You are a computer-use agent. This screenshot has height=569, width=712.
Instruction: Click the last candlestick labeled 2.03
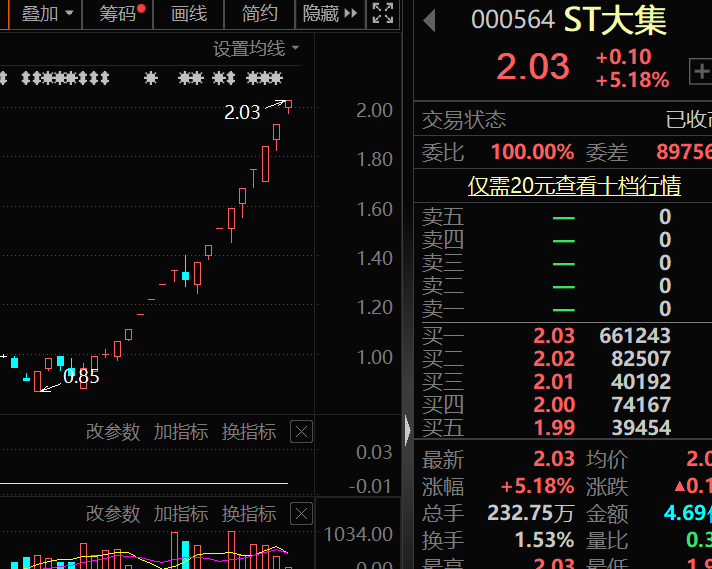[x=288, y=105]
